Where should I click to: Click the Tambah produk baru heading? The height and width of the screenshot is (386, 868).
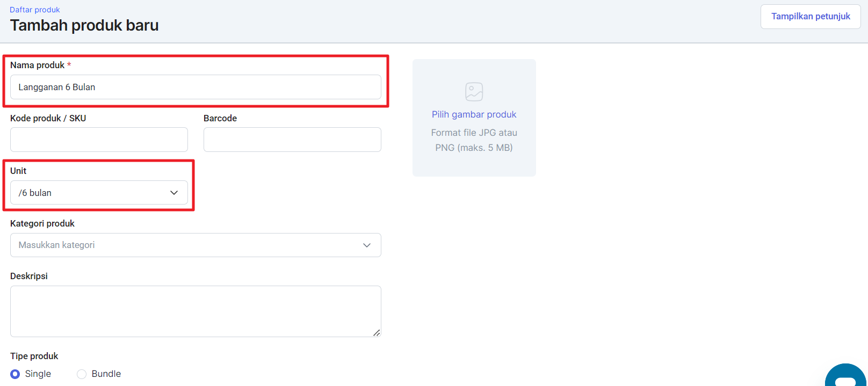click(84, 25)
